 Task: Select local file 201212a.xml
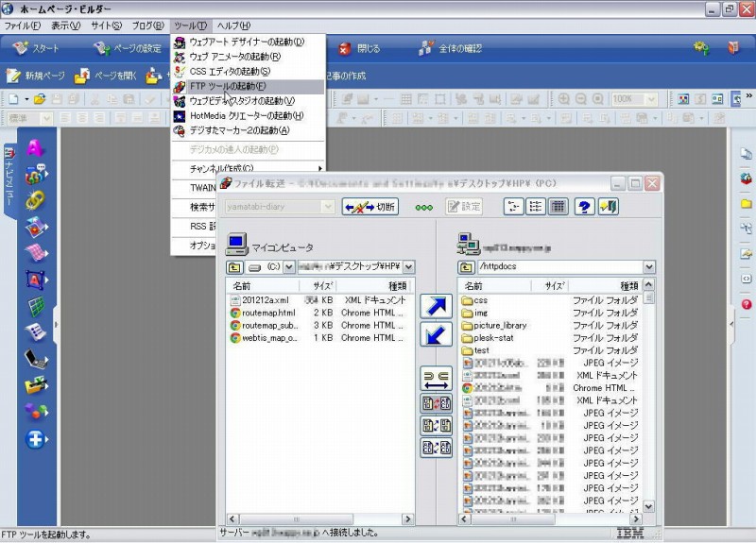266,300
